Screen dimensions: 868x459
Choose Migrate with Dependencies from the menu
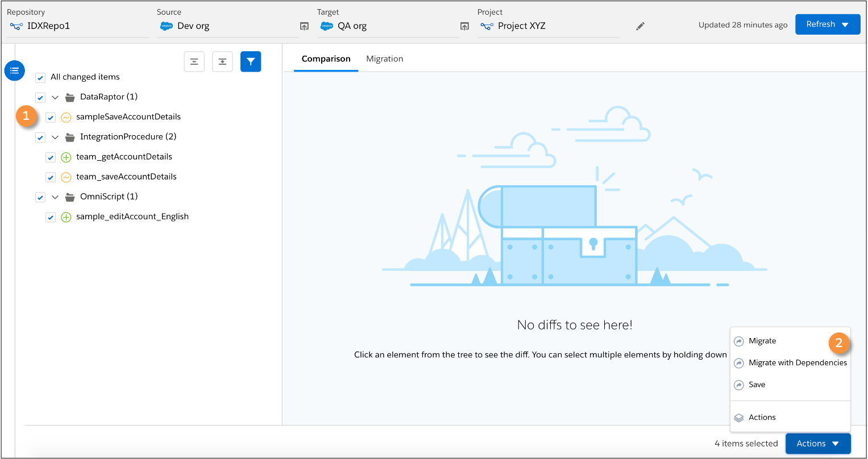coord(798,362)
